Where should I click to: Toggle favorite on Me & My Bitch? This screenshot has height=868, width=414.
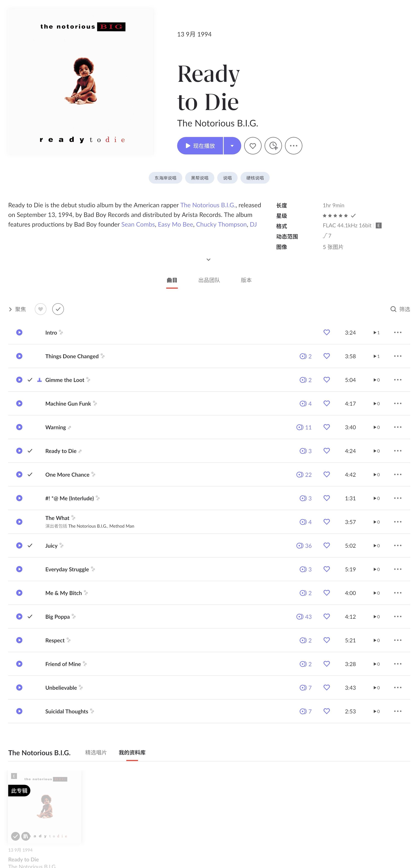point(326,593)
